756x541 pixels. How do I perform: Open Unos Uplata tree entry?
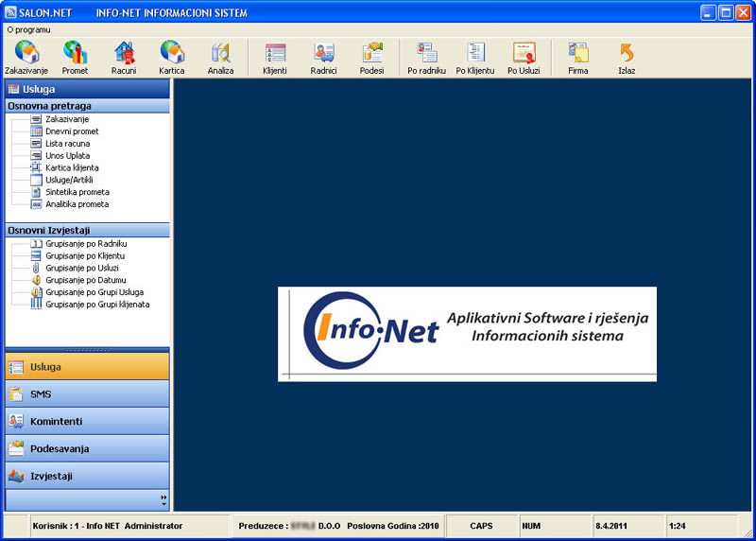coord(67,155)
